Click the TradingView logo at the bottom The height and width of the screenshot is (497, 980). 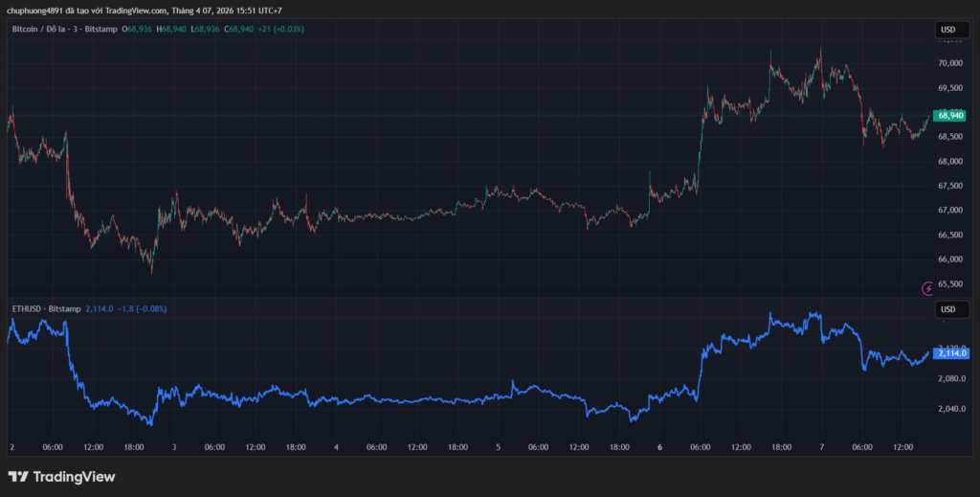click(61, 477)
